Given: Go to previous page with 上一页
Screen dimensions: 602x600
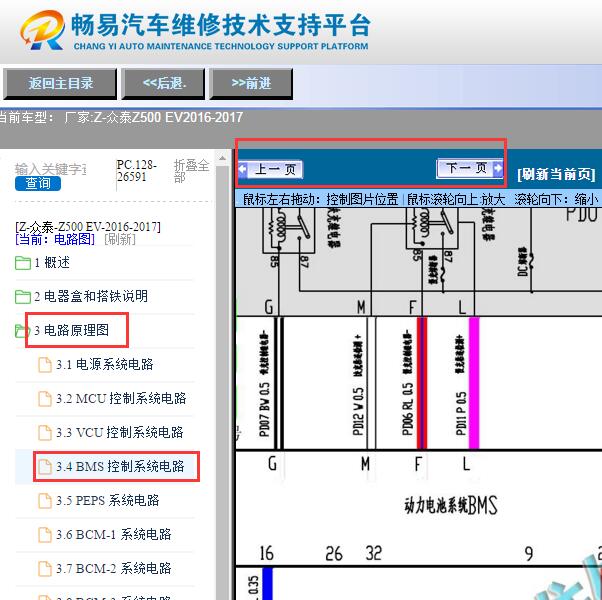Looking at the screenshot, I should [270, 169].
